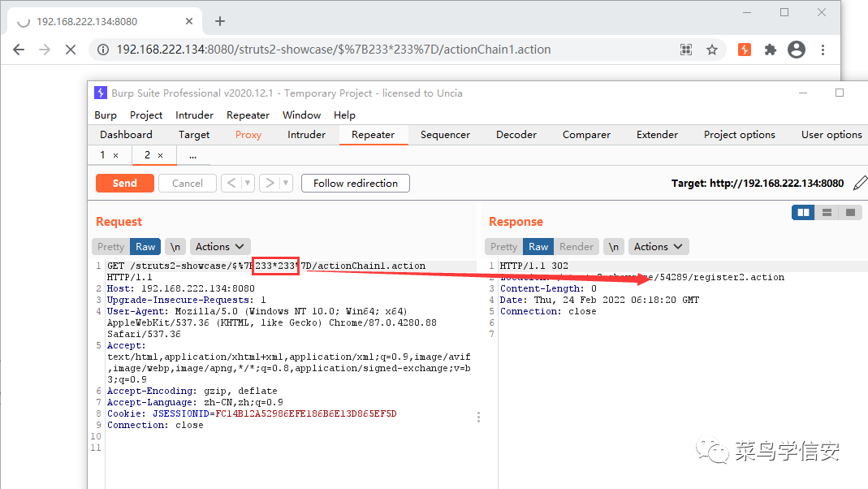The image size is (868, 489).
Task: Open site information icon in address bar
Action: click(103, 50)
